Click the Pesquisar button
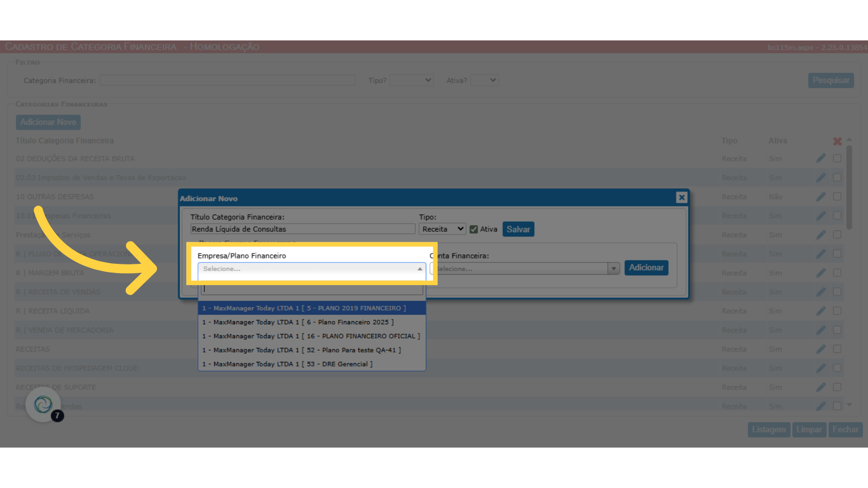Viewport: 868px width, 488px height. click(831, 80)
